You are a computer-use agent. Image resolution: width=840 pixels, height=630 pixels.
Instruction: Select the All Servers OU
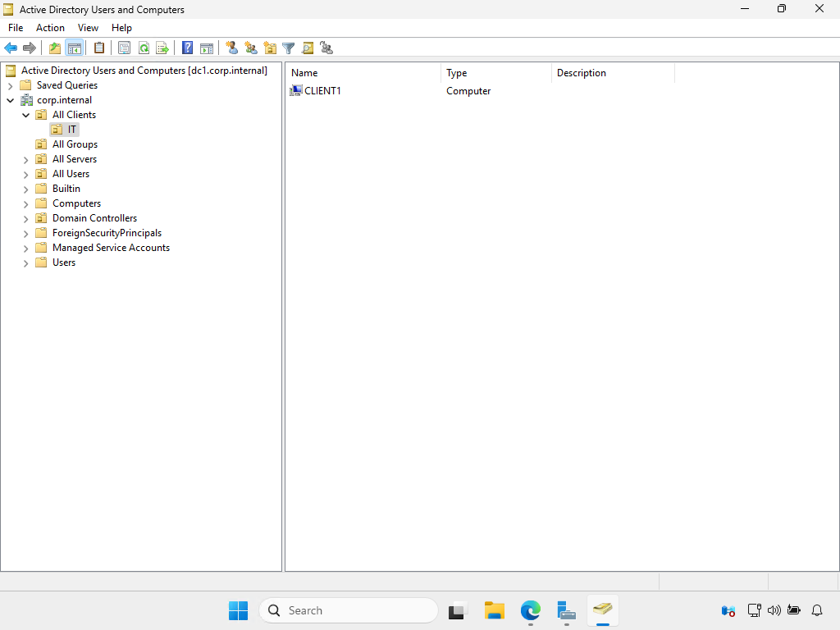(x=75, y=159)
